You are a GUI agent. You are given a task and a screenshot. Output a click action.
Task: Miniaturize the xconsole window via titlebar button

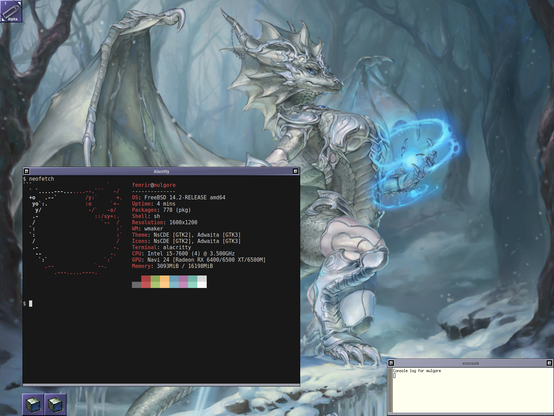click(391, 363)
